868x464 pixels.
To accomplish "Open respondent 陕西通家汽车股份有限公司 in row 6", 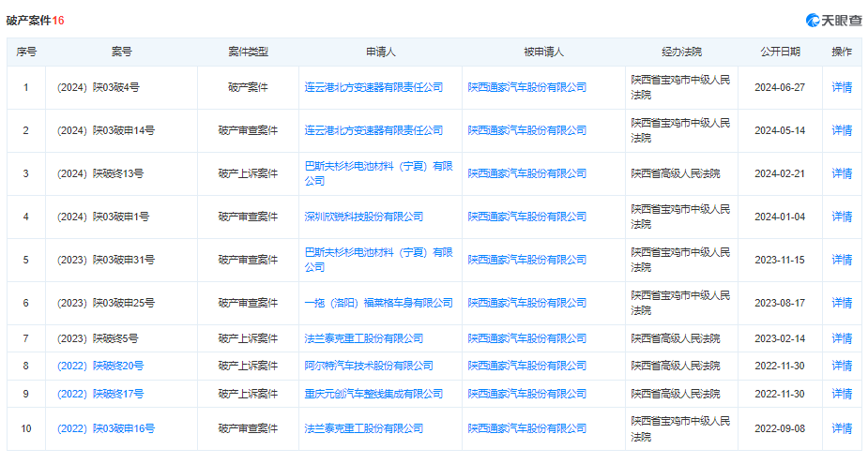I will pos(527,303).
